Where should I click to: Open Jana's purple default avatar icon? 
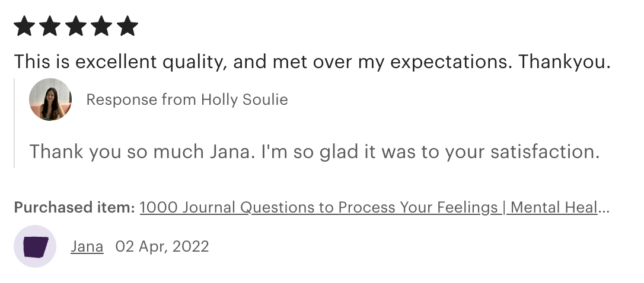[x=35, y=246]
